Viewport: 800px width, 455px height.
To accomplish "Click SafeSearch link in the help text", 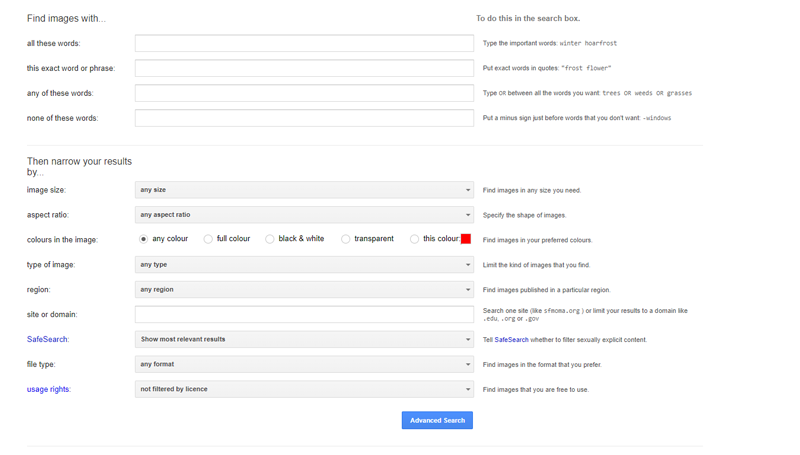I will [x=511, y=340].
